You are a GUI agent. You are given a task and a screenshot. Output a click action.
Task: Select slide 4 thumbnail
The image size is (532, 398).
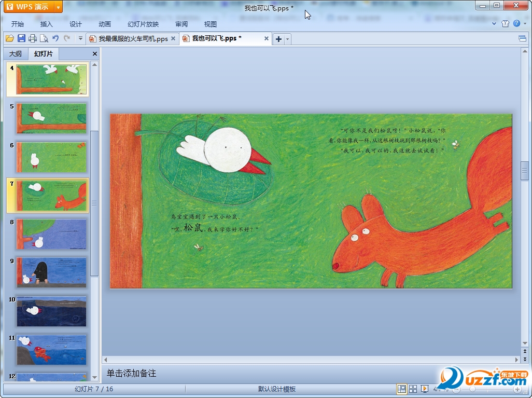click(51, 79)
